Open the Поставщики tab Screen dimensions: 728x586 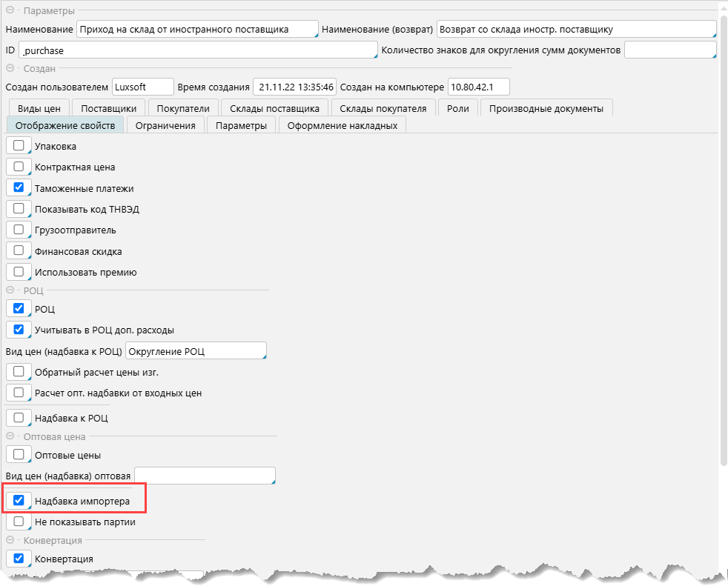coord(108,108)
